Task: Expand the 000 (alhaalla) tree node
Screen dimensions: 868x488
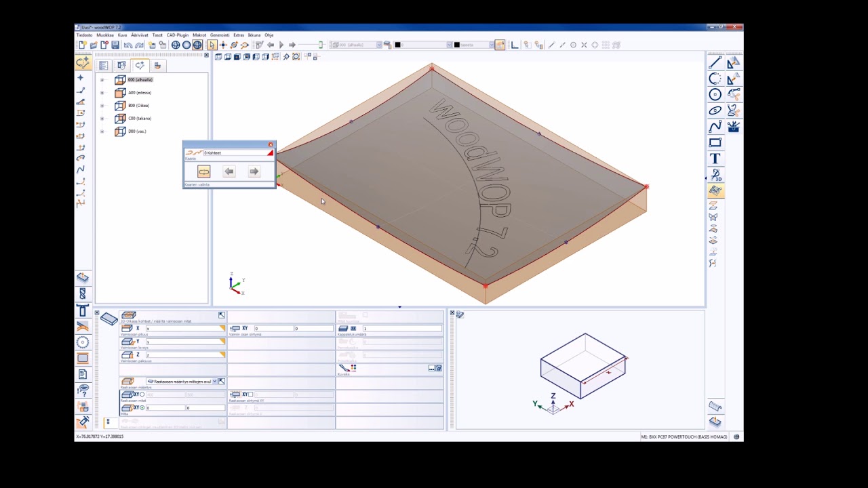Action: coord(102,80)
